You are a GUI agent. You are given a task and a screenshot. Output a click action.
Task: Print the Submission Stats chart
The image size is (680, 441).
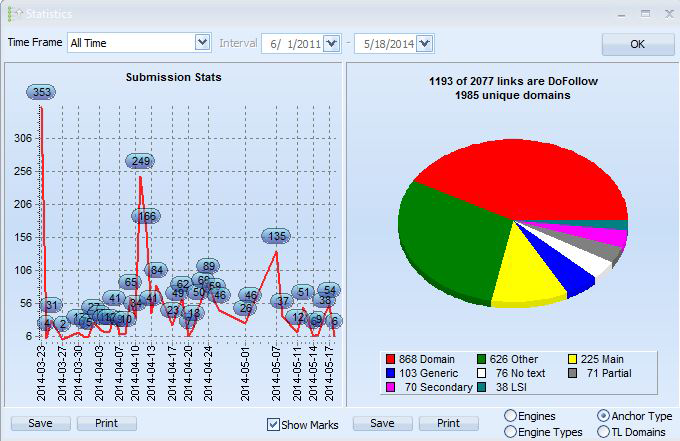[107, 423]
